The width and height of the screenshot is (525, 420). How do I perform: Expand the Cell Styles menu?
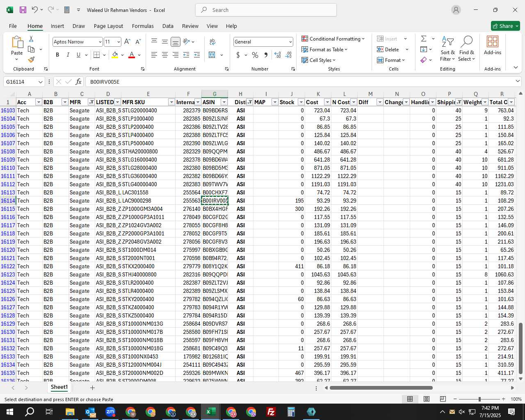[x=319, y=60]
